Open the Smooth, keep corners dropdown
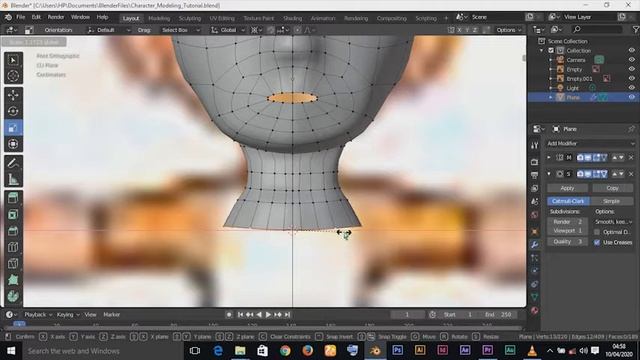Screen dimensions: 640x360 coord(613,222)
